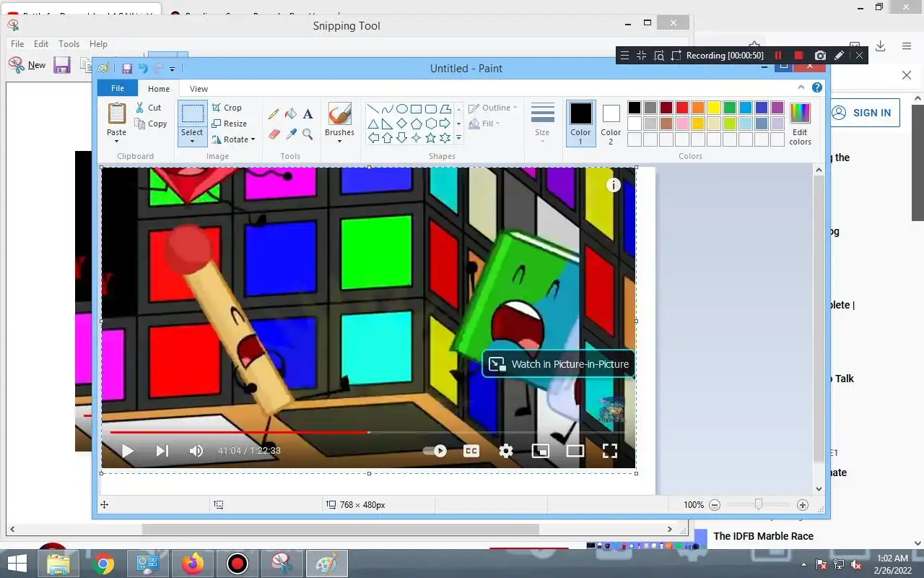Choose the Left arrow shape
The image size is (924, 578).
pos(373,138)
